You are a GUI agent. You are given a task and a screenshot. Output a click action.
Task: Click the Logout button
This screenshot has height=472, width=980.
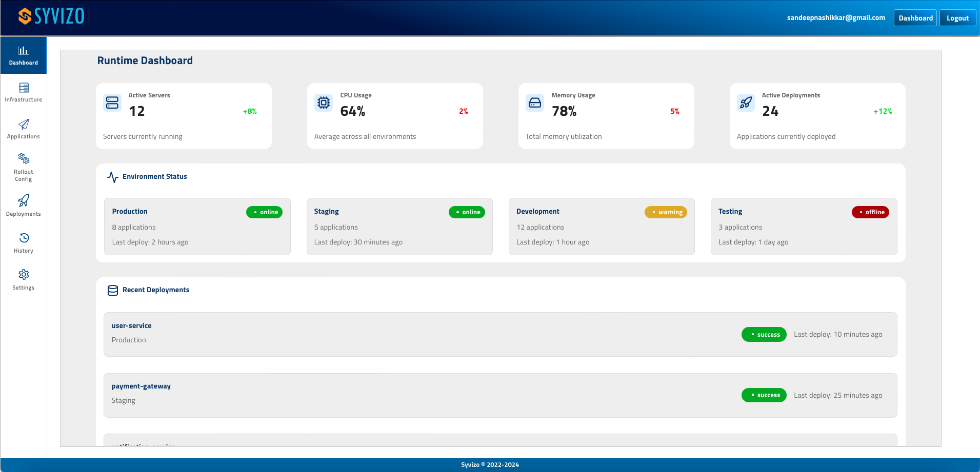pyautogui.click(x=957, y=18)
